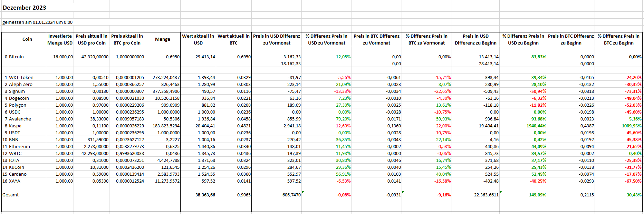Click '% Differenz Preis in USD zu Vormonat' header

[327, 39]
